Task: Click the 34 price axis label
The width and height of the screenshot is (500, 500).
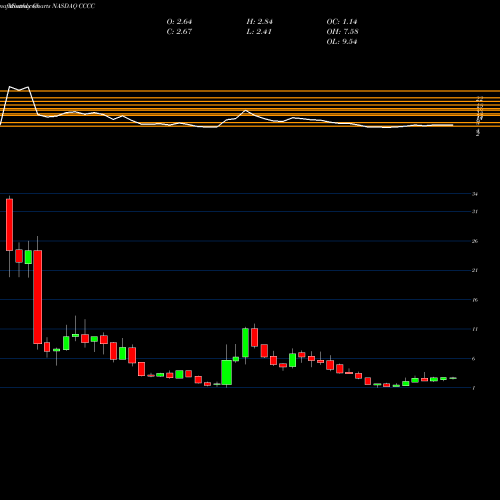Action: click(475, 194)
